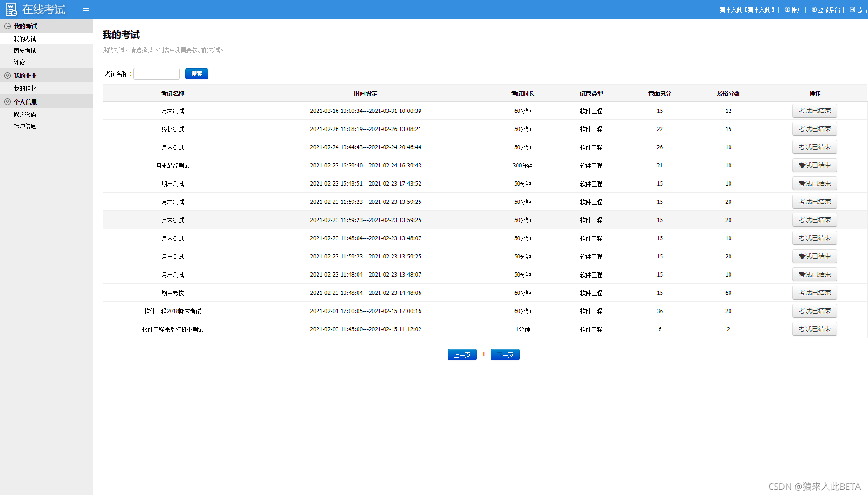Click the total score cell 26
Screen dimensions: 868x495
tap(660, 147)
